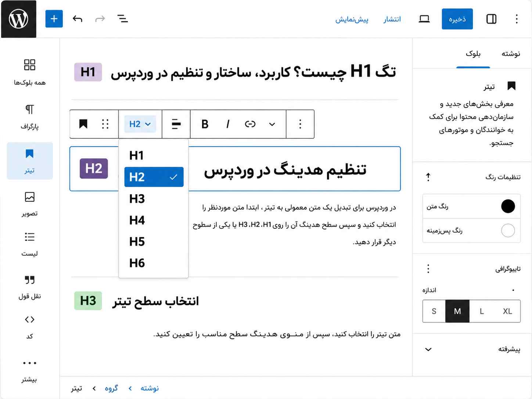Redo the last undone change
The image size is (532, 399).
[x=100, y=19]
